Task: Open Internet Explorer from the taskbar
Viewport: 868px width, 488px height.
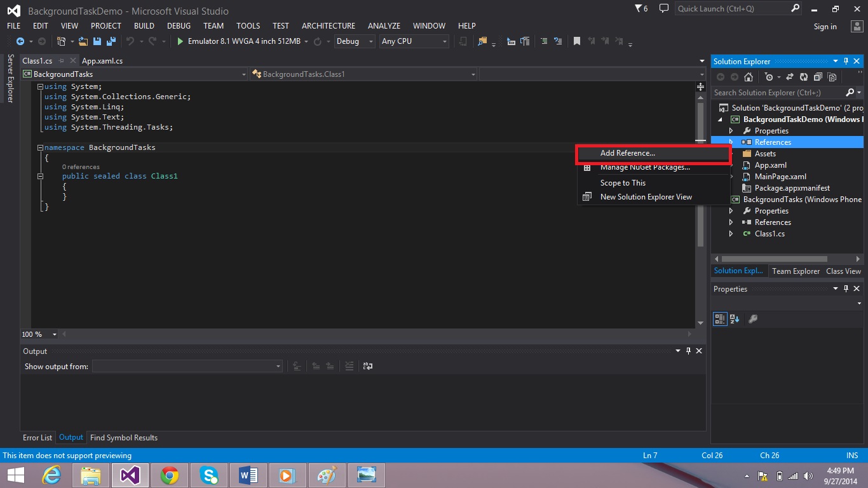Action: pyautogui.click(x=51, y=475)
